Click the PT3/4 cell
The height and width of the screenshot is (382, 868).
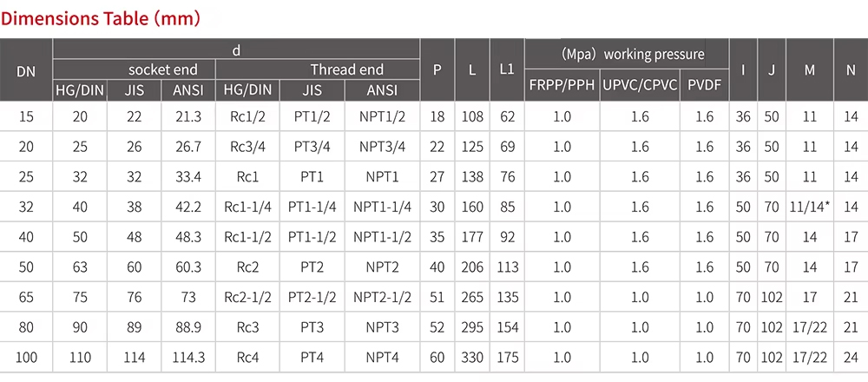(x=312, y=147)
